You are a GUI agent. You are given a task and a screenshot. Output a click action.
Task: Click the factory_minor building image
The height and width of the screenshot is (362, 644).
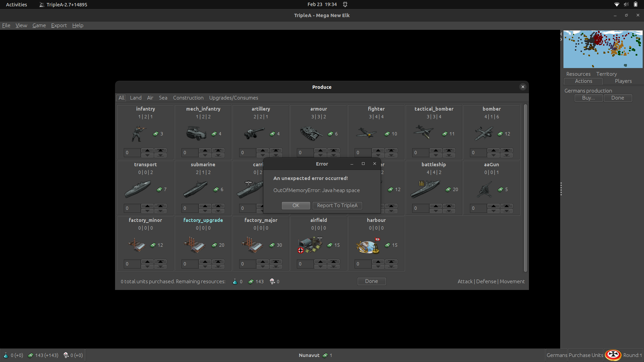[x=137, y=245]
